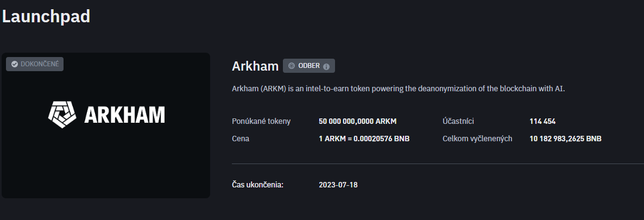This screenshot has height=220, width=644.
Task: Click the 'Celkom vyčlenených' label
Action: click(x=477, y=139)
